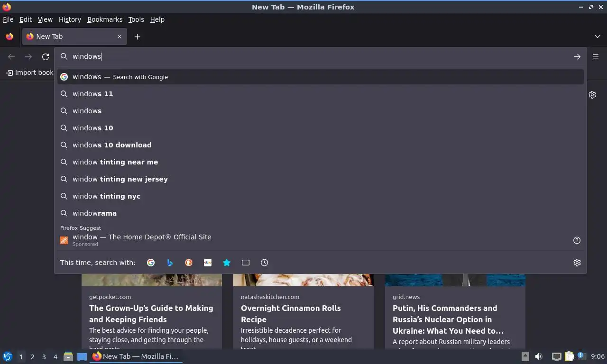Screen dimensions: 607x364
Task: Select the 'windowrama' suggestion
Action: tap(321, 213)
